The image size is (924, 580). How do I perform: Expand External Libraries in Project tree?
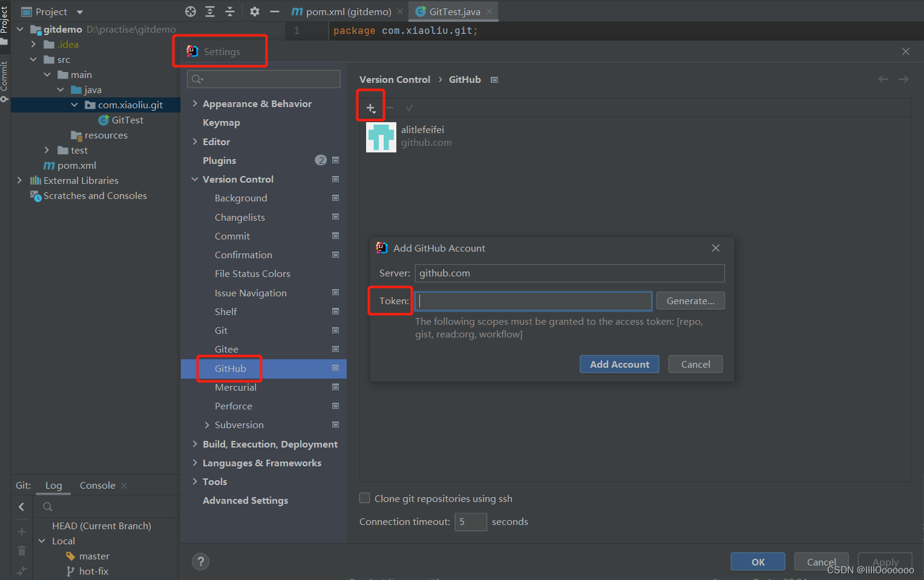(19, 180)
